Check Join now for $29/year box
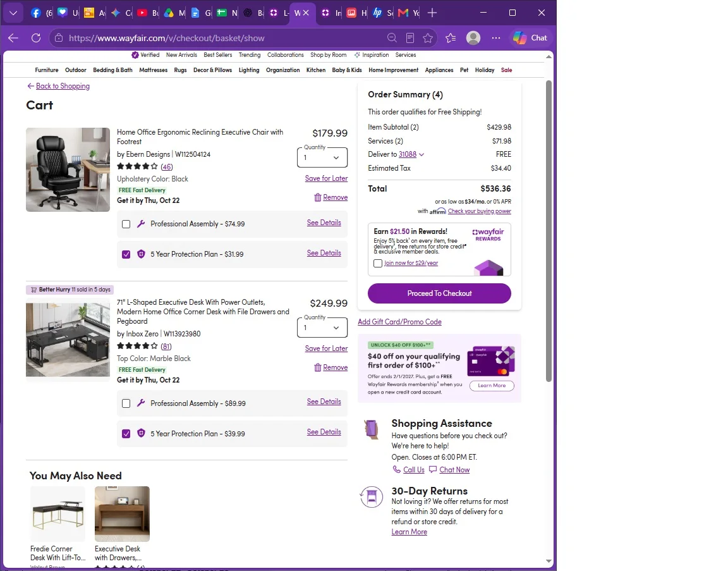 pos(378,264)
